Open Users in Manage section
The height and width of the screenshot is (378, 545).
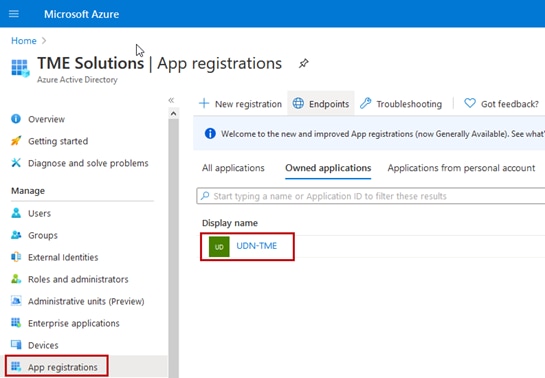[x=39, y=213]
